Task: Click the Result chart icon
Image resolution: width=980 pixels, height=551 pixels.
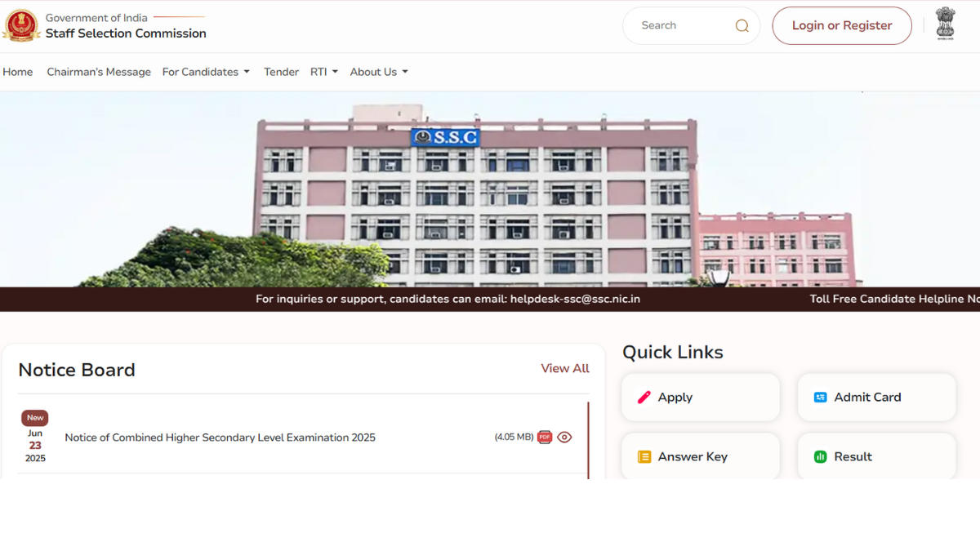Action: 821,457
